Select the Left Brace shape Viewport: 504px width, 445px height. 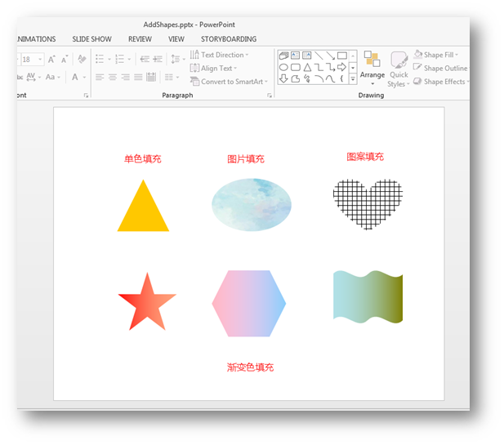(x=341, y=78)
